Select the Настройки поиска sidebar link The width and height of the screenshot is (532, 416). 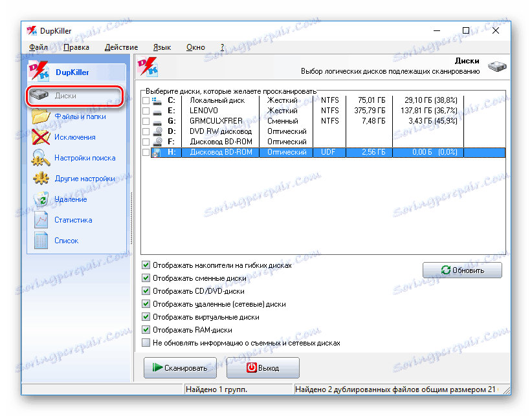[85, 158]
